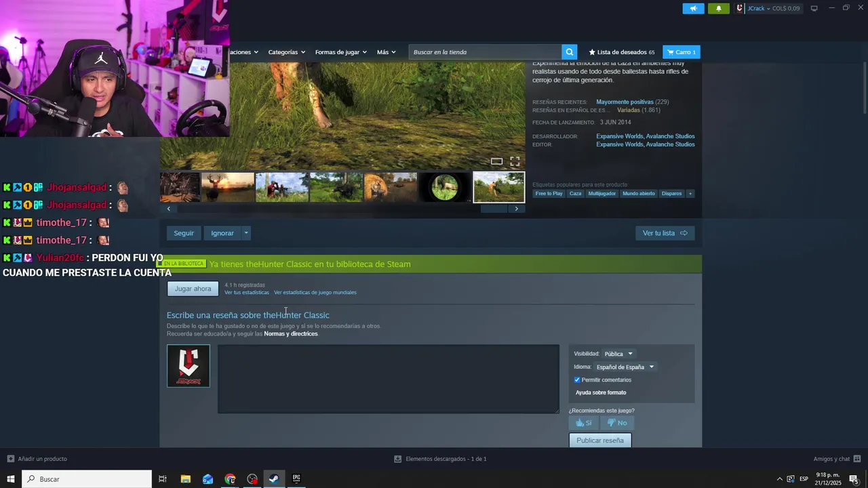This screenshot has width=868, height=488.
Task: Click the thumbnail strip scrollbar handle
Action: [494, 209]
